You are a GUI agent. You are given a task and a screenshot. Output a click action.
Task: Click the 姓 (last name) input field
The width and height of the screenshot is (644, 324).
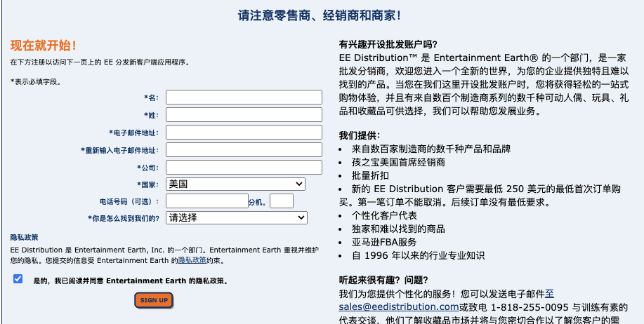click(244, 115)
